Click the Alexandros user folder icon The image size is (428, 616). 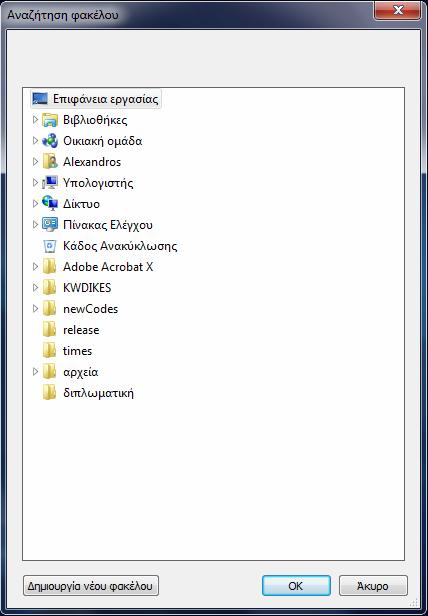(50, 162)
